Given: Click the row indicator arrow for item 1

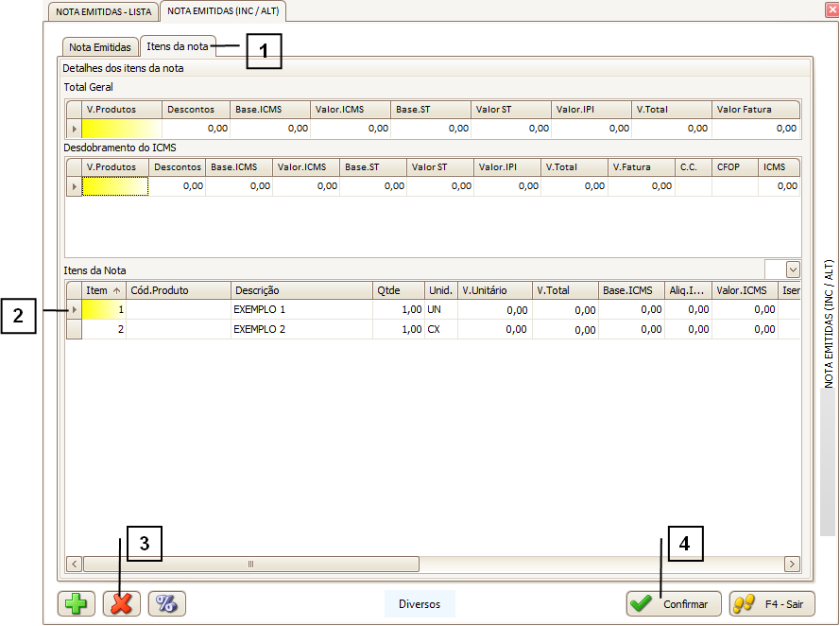Looking at the screenshot, I should pyautogui.click(x=74, y=310).
